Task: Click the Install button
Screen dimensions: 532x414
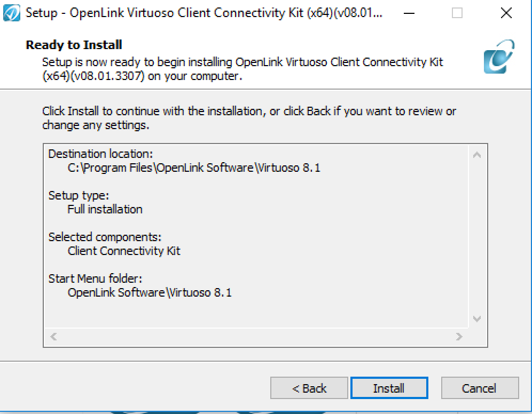Action: click(389, 388)
